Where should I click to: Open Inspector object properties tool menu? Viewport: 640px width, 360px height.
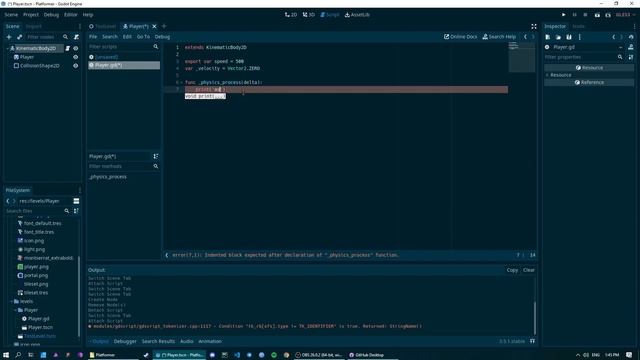click(631, 57)
